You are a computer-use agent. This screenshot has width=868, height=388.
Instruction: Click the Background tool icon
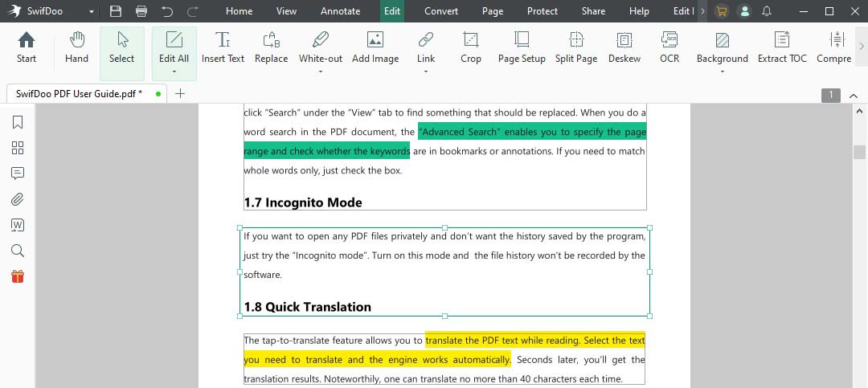tap(722, 40)
